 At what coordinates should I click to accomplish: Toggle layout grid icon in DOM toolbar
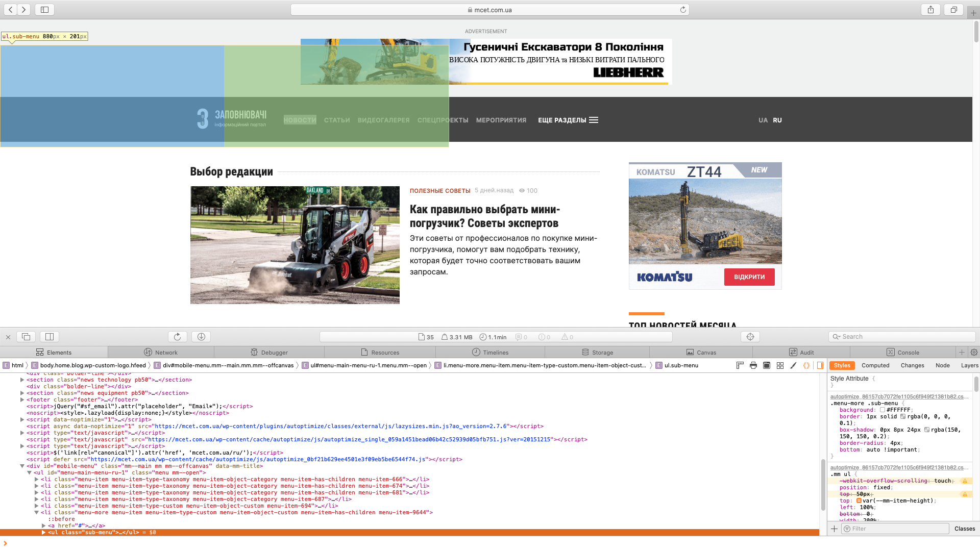pyautogui.click(x=780, y=365)
